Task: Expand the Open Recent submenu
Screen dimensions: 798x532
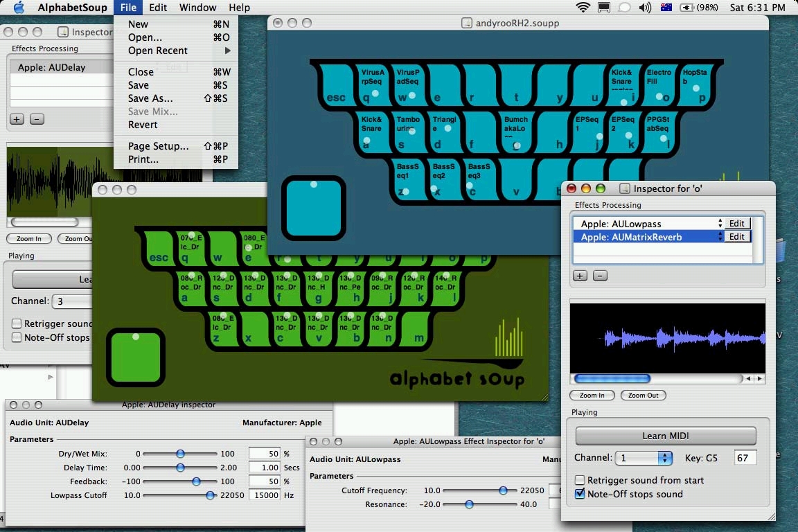Action: [x=176, y=51]
